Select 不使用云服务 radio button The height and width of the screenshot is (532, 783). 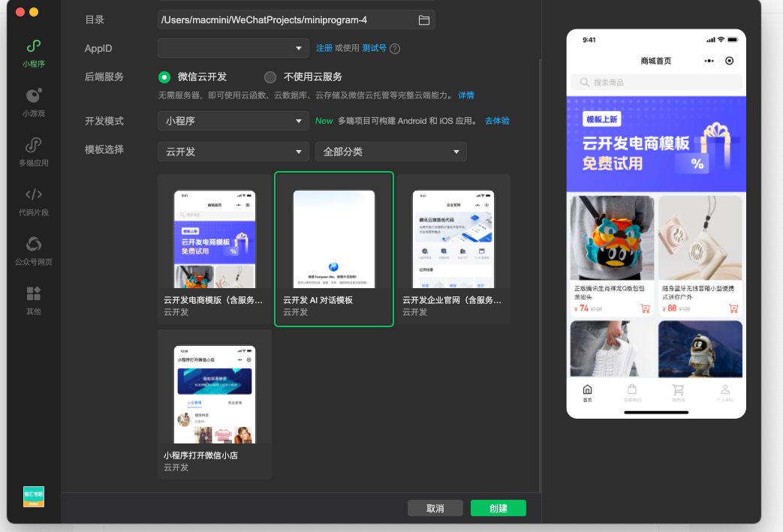[270, 77]
